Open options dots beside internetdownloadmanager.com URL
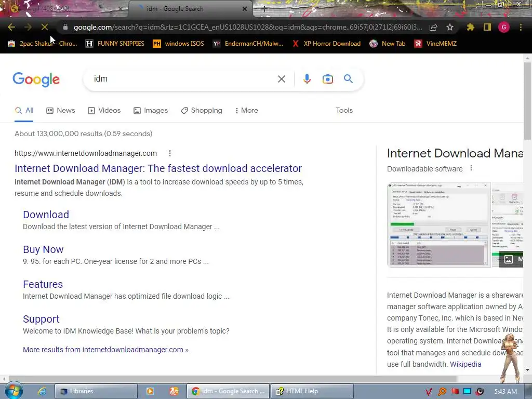The image size is (532, 399). (x=170, y=153)
